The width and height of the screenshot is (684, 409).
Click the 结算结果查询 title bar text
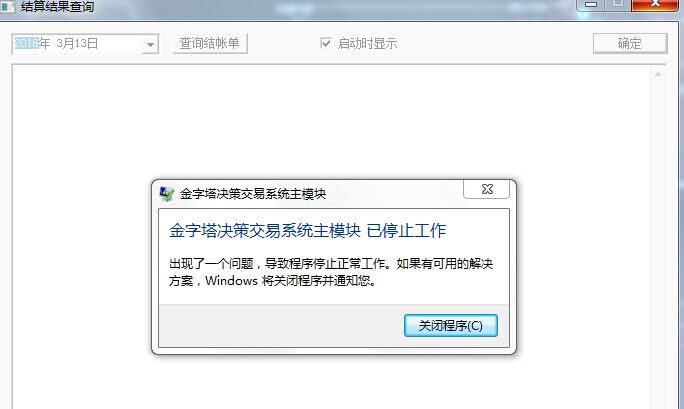[x=58, y=7]
